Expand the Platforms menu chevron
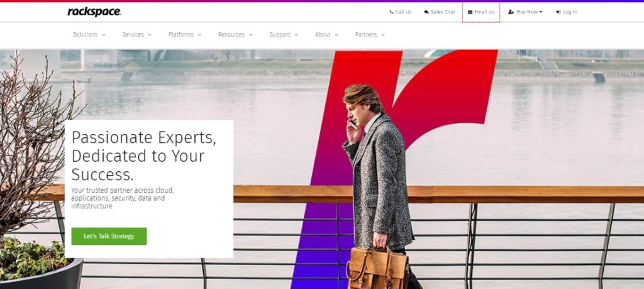The width and height of the screenshot is (644, 289). tap(199, 35)
